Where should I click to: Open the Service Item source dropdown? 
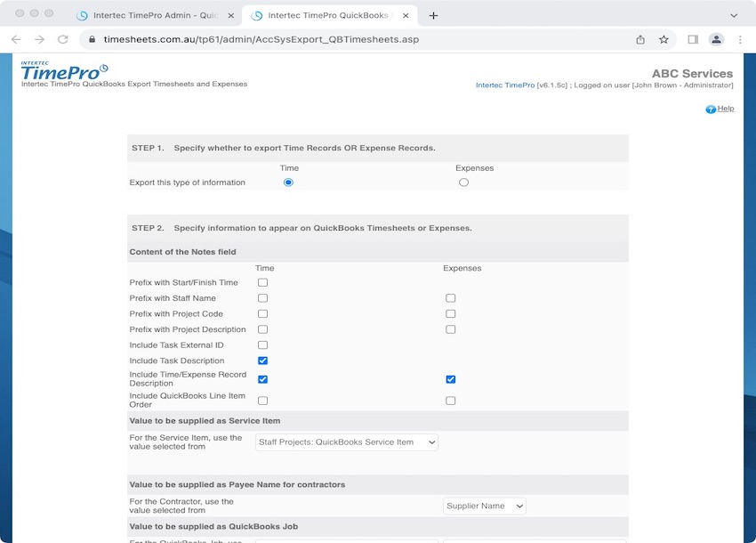click(x=347, y=442)
